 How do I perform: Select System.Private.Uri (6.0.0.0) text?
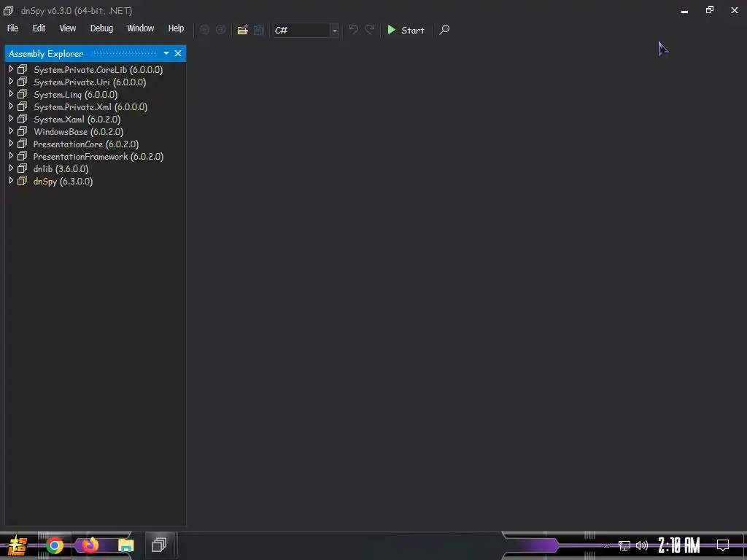(90, 82)
